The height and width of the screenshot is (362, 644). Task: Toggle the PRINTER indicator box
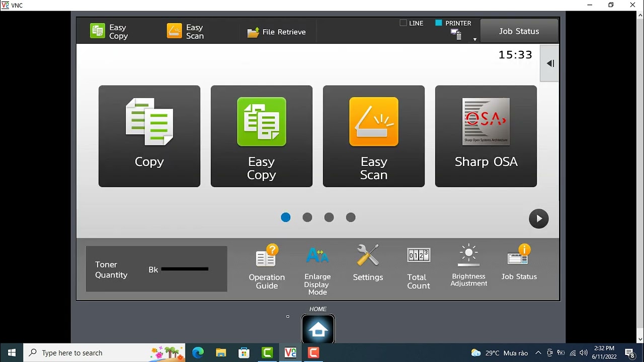pos(439,23)
